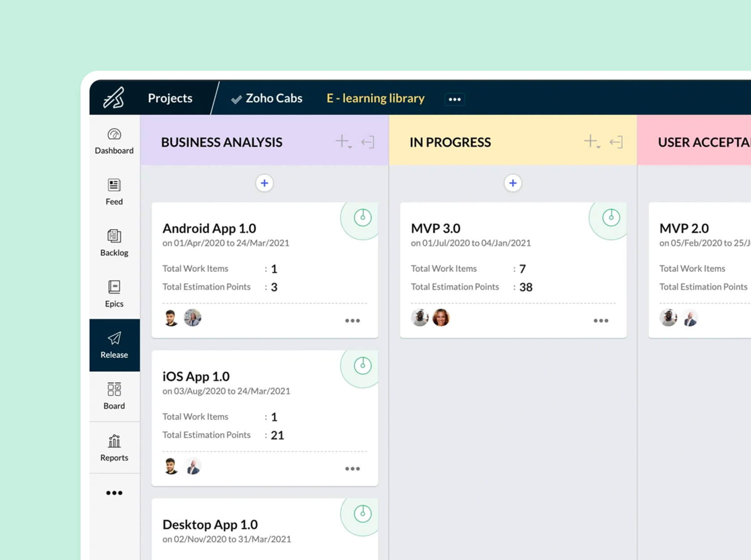Switch to the Board view
The width and height of the screenshot is (751, 560).
click(x=114, y=395)
